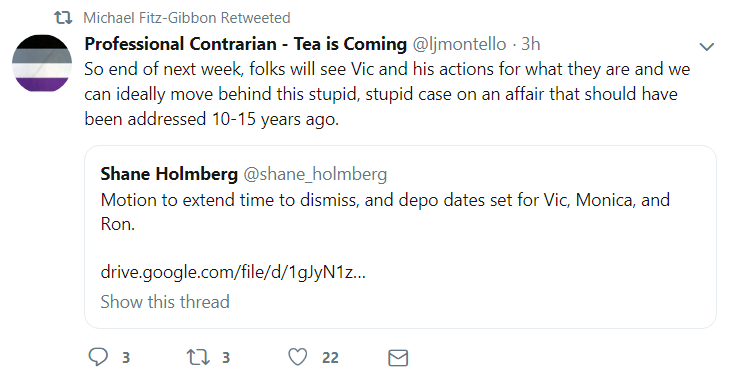Click Michael Fitz-Gibbon Retweeted label
The height and width of the screenshot is (376, 729).
coord(187,18)
